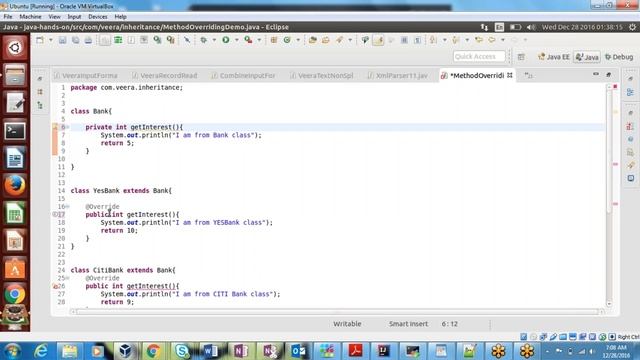Image resolution: width=640 pixels, height=360 pixels.
Task: Collapse the fold marker on line 25
Action: 68,278
